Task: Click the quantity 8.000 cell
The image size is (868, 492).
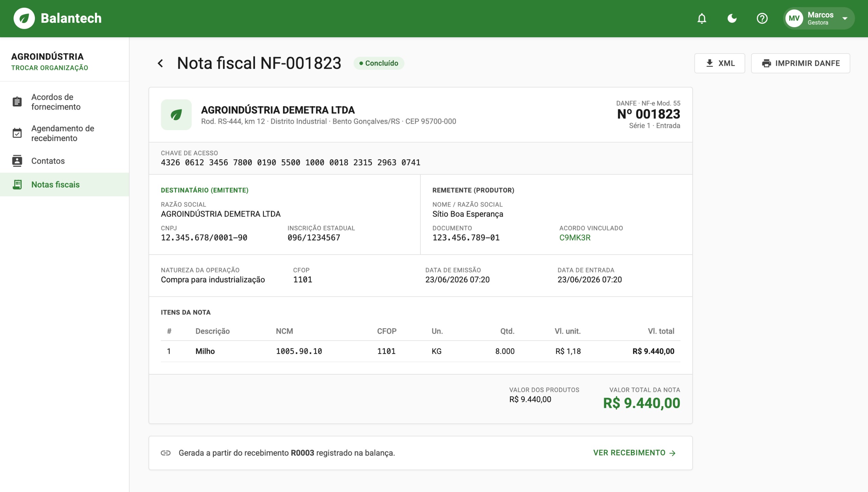Action: click(505, 351)
